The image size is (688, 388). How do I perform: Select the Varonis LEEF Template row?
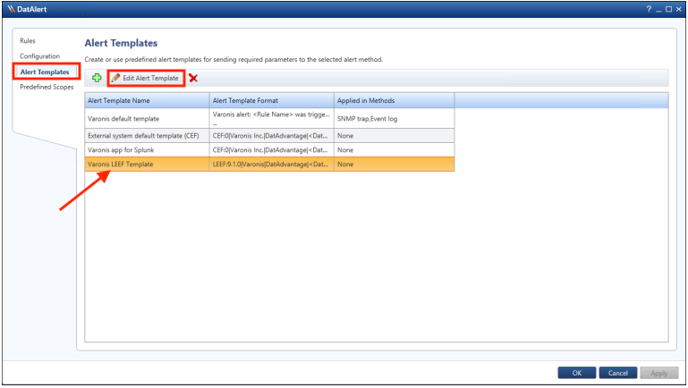click(269, 164)
